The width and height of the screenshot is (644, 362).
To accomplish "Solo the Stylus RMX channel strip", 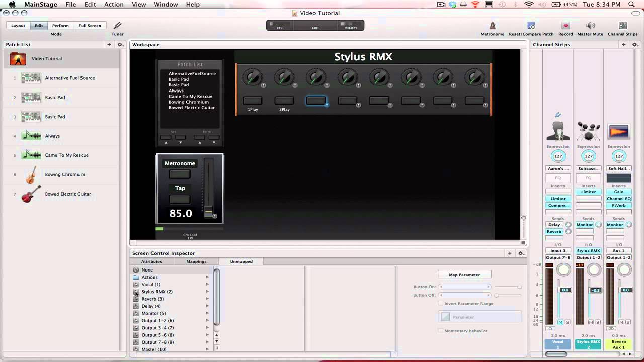I will coord(598,322).
